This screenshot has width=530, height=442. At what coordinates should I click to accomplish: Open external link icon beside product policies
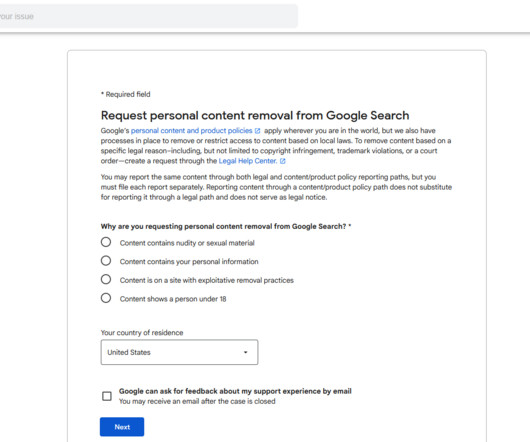tap(257, 131)
